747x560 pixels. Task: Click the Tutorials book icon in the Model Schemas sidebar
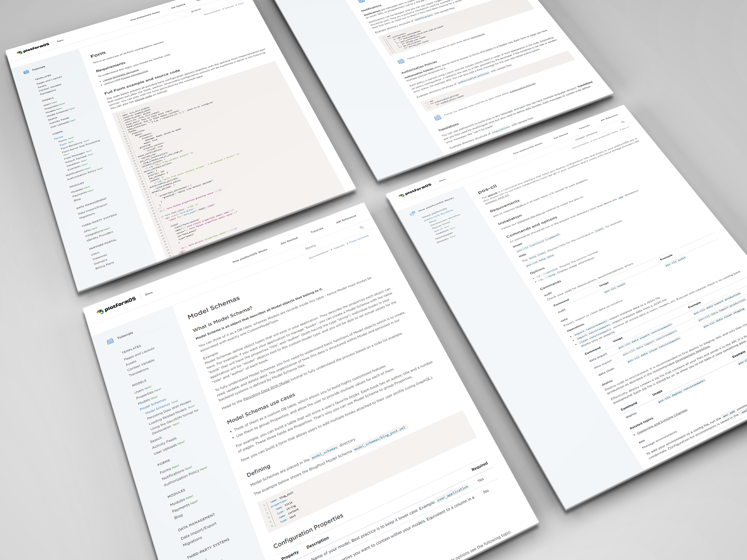(110, 341)
